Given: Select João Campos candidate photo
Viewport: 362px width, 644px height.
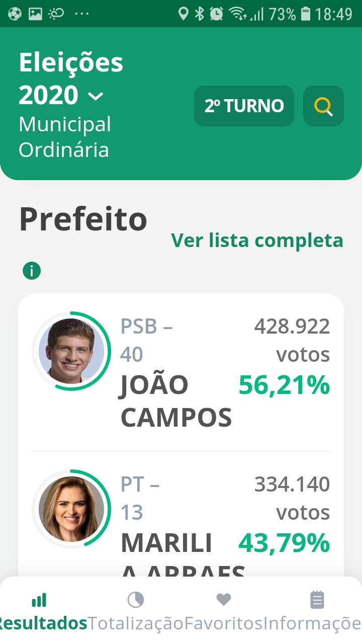Looking at the screenshot, I should click(71, 351).
